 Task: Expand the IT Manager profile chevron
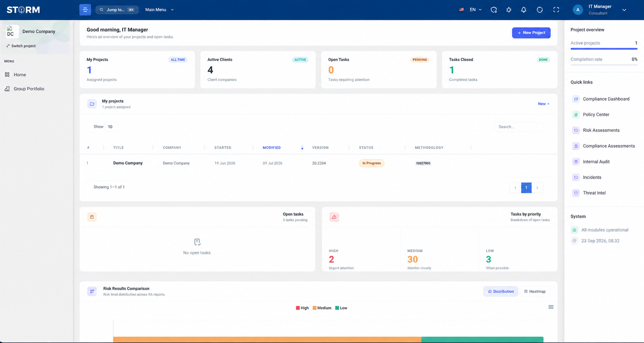point(624,10)
